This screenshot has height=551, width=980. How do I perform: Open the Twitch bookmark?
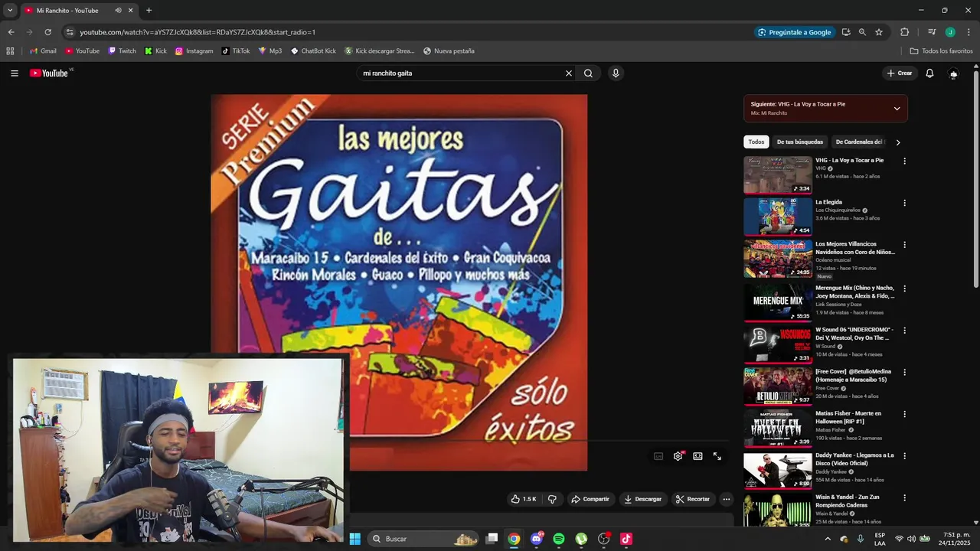pos(122,51)
